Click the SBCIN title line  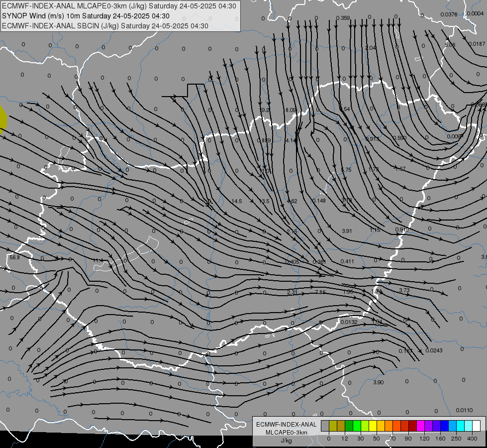tap(105, 26)
